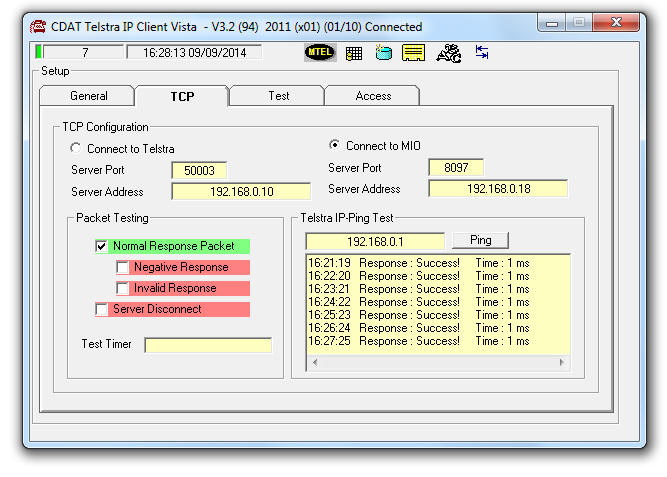
Task: Select ping log entry 16:27:25
Action: pyautogui.click(x=419, y=341)
